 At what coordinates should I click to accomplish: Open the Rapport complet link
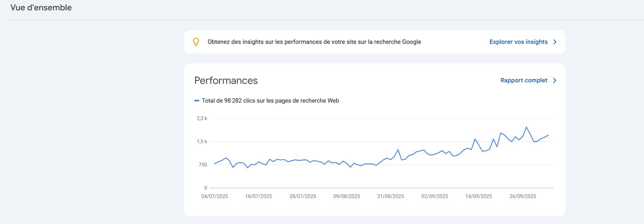tap(524, 80)
